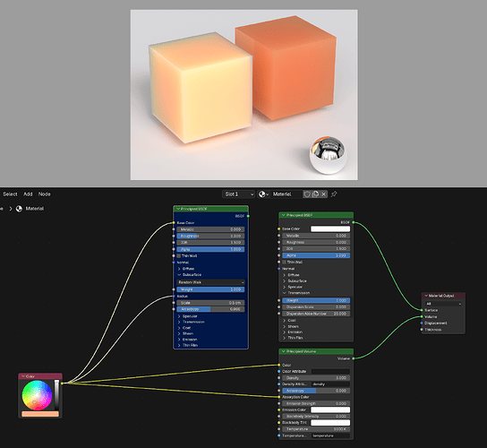This screenshot has width=487, height=448.
Task: Click Roughness slider on blue Principled BSDF
Action: tap(210, 236)
